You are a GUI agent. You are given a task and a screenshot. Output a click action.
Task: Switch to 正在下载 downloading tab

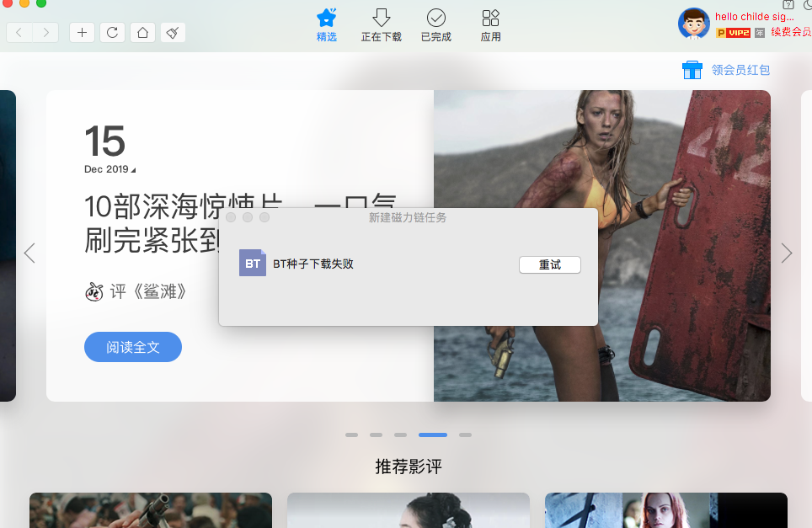(x=381, y=25)
